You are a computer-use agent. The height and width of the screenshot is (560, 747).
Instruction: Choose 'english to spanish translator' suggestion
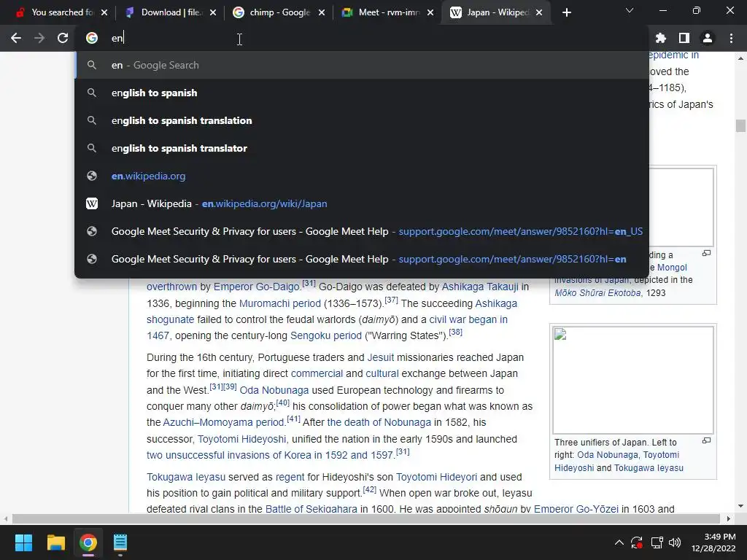(362, 148)
